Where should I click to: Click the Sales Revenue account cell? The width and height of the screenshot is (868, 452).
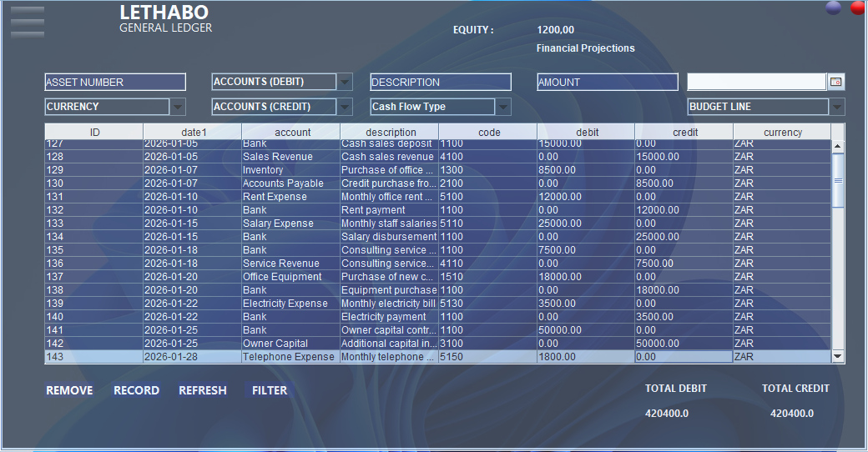coord(291,157)
